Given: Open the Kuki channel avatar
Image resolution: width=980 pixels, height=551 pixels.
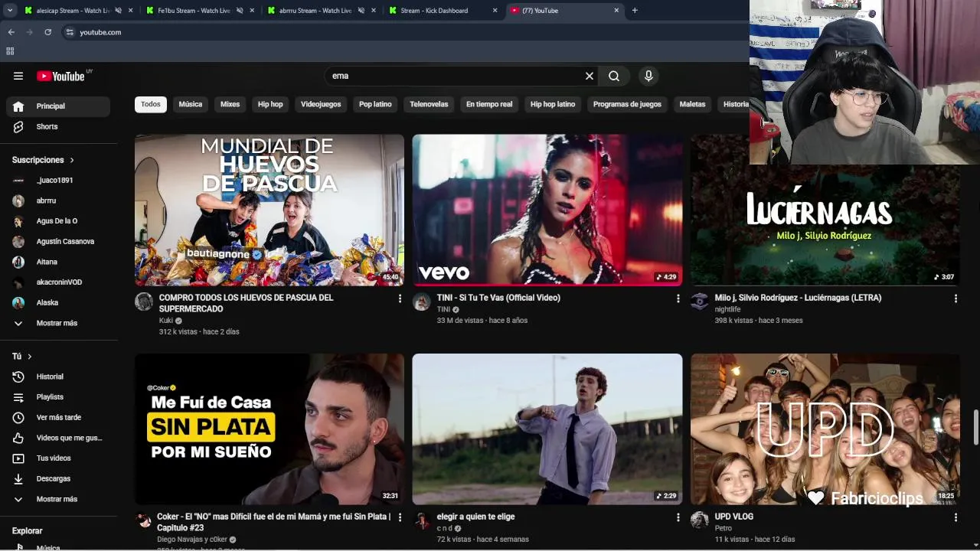Looking at the screenshot, I should (144, 302).
